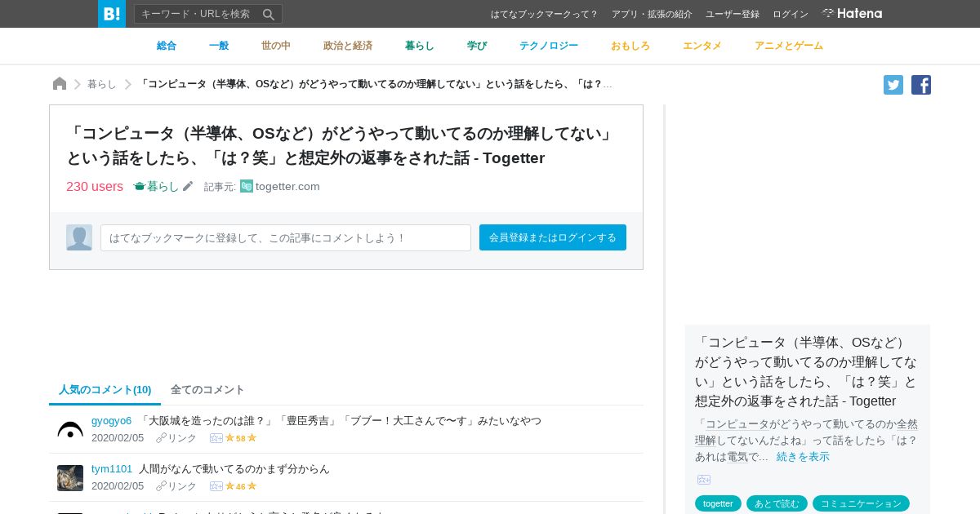Click the 暮らし category label under title
This screenshot has height=514, width=980.
click(163, 186)
